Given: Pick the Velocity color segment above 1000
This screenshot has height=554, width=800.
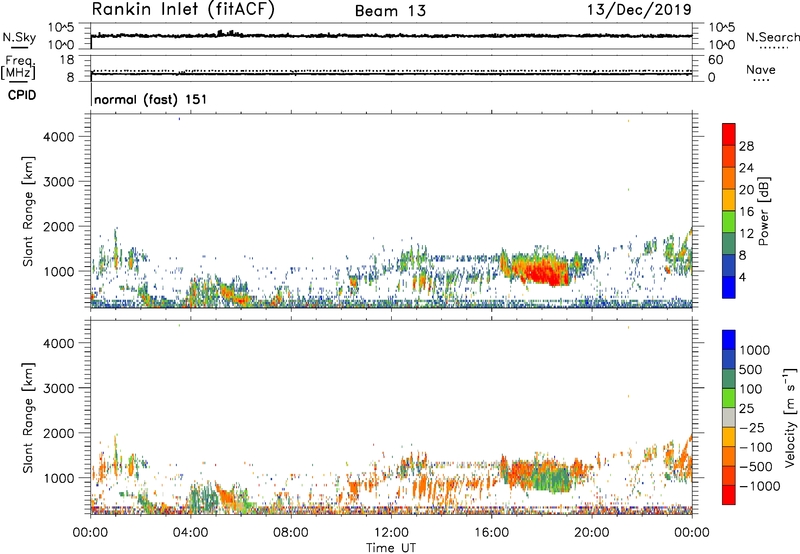Looking at the screenshot, I should click(x=729, y=340).
